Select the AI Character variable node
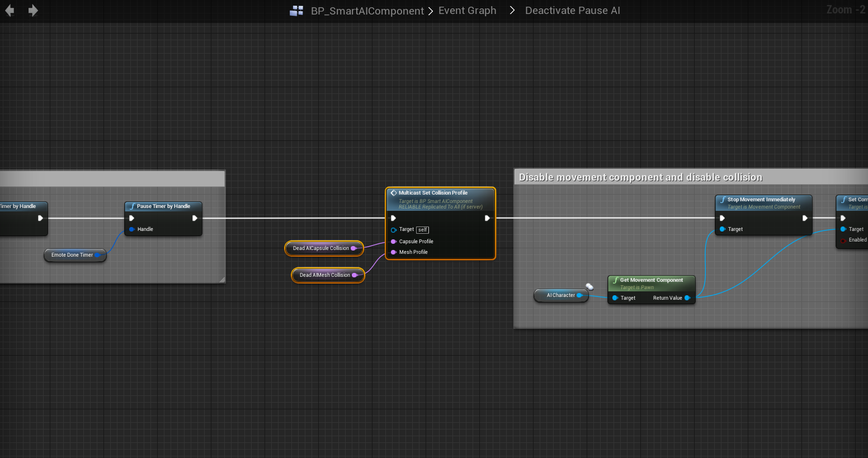 (x=560, y=295)
